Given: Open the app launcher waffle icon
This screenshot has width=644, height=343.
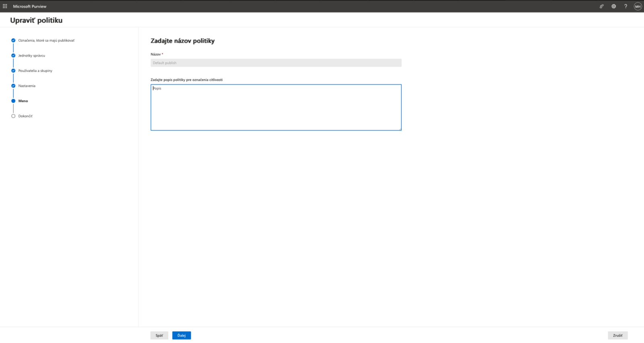Looking at the screenshot, I should (5, 6).
